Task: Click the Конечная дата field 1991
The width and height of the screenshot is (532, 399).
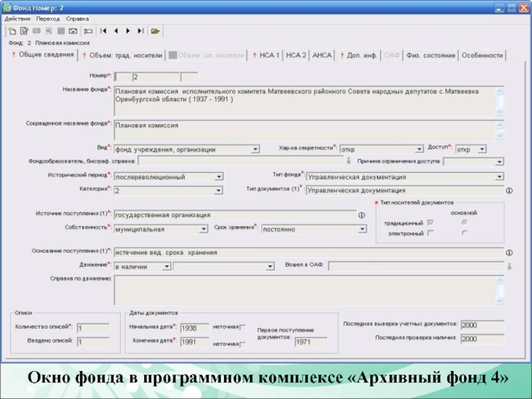Action: point(195,342)
